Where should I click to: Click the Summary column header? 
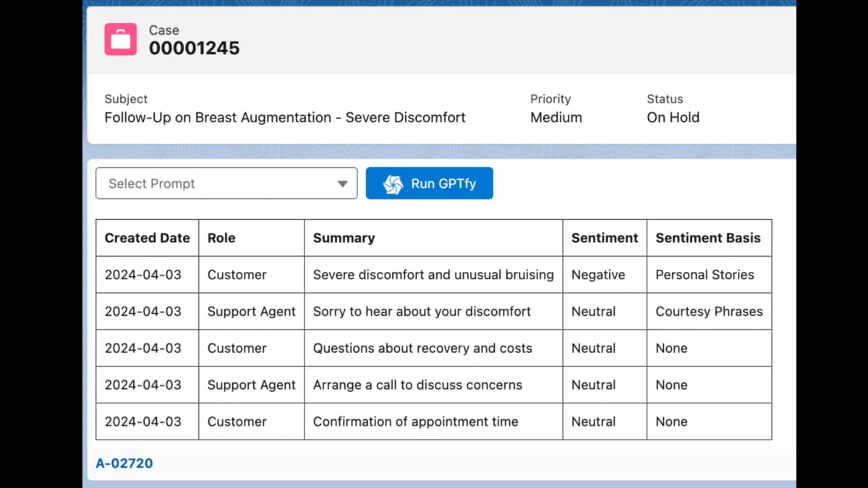tap(344, 238)
